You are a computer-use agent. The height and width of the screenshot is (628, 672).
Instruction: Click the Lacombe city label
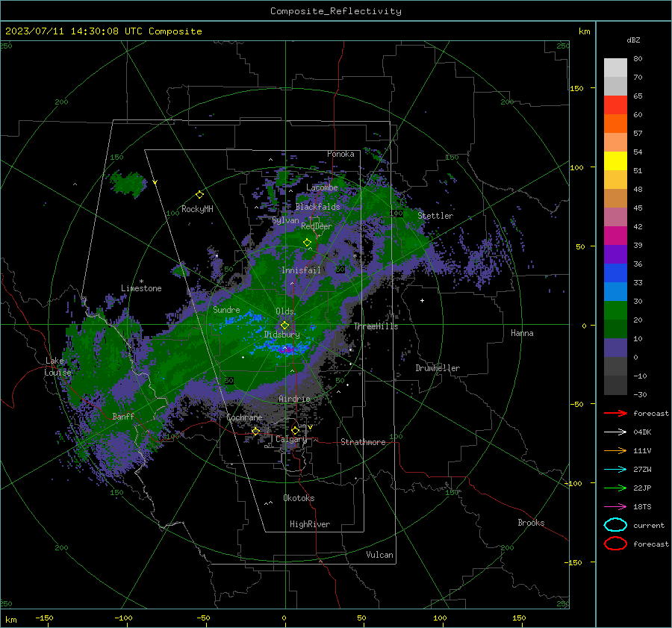[x=322, y=187]
